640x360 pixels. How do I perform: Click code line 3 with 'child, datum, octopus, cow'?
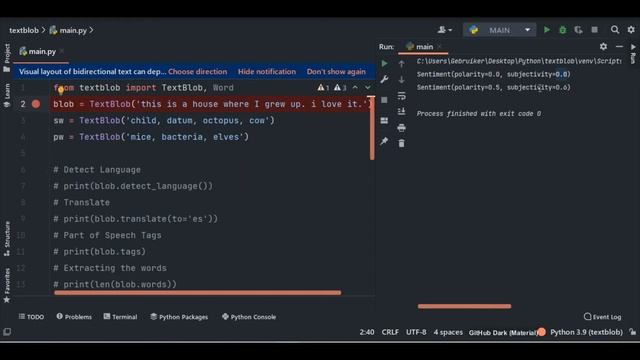164,120
